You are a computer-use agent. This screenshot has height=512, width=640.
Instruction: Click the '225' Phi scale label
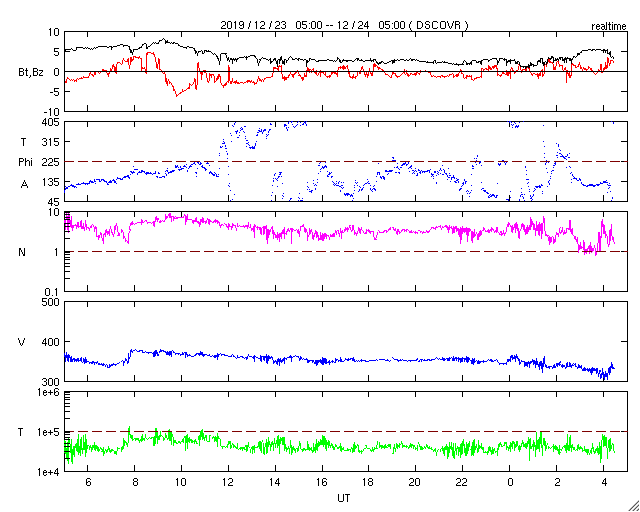click(x=51, y=162)
